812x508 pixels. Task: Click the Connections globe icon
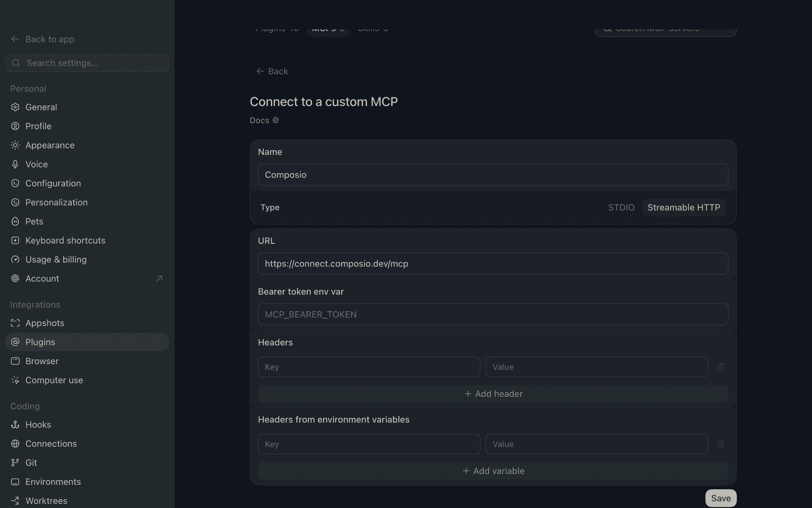tap(15, 444)
